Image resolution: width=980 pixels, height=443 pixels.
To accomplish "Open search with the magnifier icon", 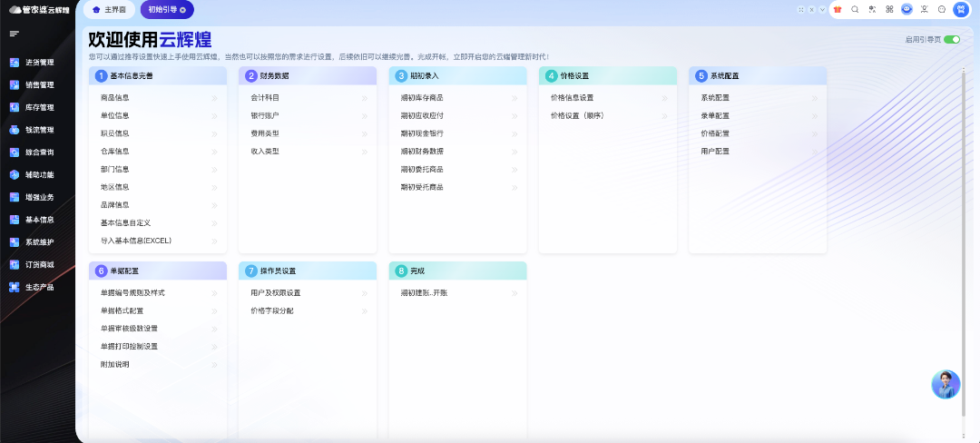I will [x=855, y=9].
